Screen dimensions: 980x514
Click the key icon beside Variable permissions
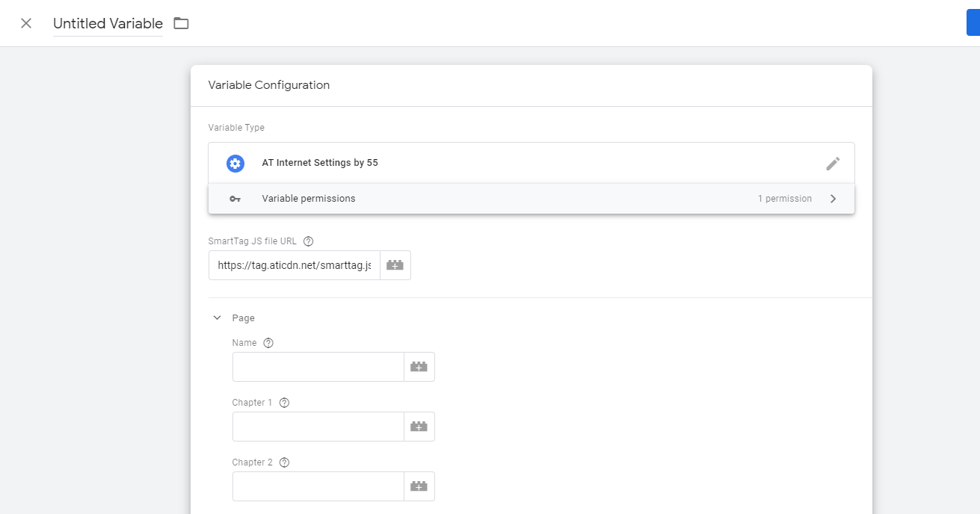[x=235, y=199]
